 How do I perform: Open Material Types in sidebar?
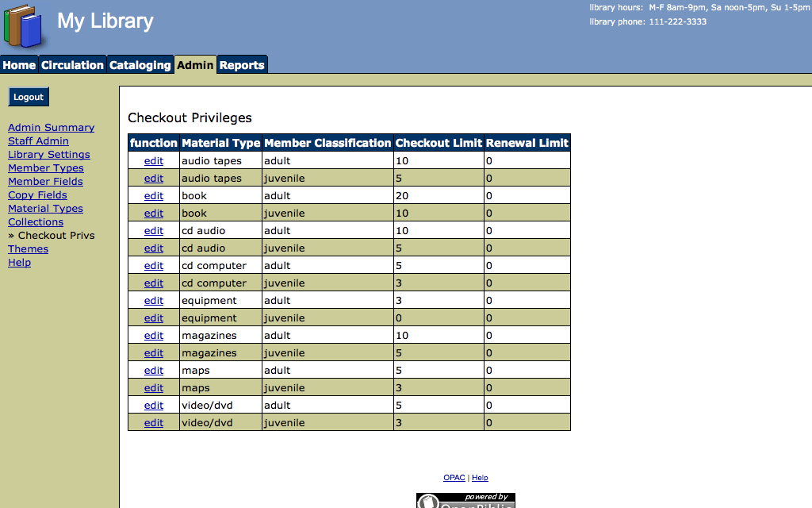point(45,208)
